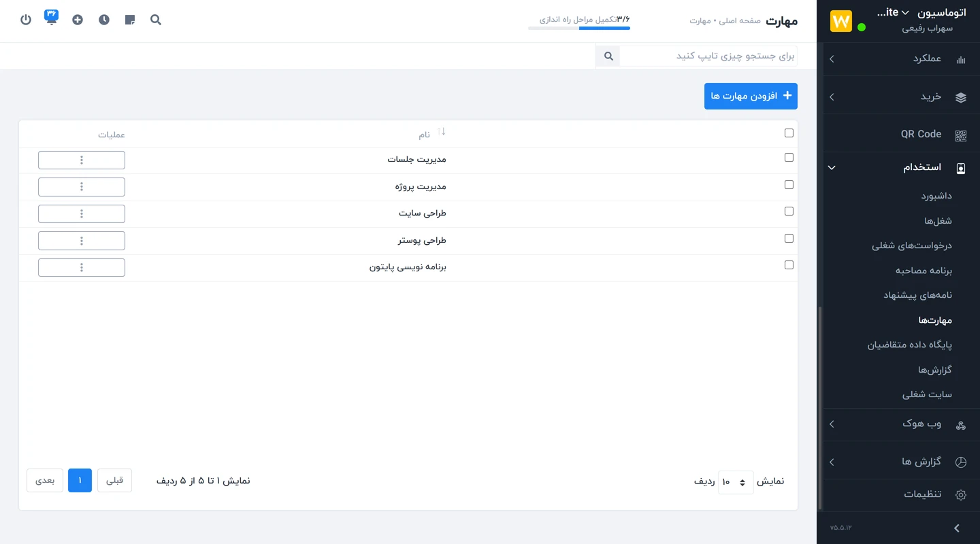Check the برنامه نویسی پایتون row checkbox
This screenshot has width=980, height=544.
click(x=789, y=265)
